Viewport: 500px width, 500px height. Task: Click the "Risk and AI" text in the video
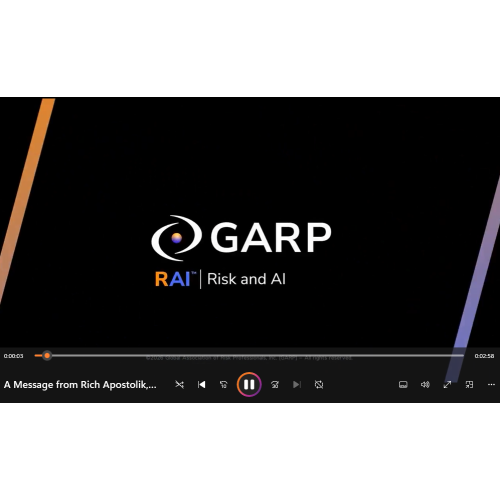(x=246, y=279)
